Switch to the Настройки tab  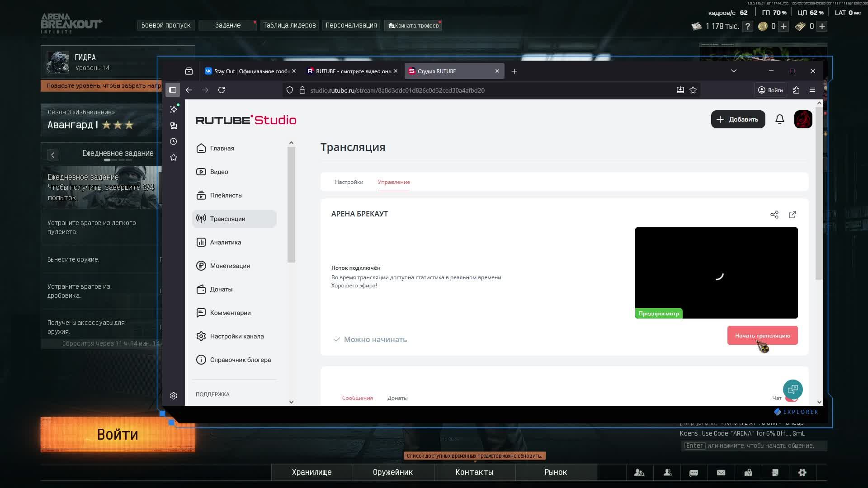tap(349, 182)
